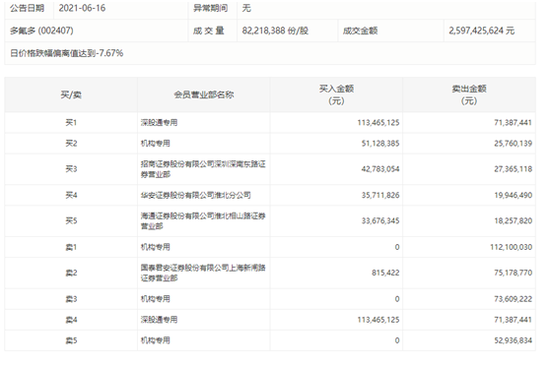The height and width of the screenshot is (367, 550).
Task: Click 机构专用 in the 卖3 row
Action: 155,299
